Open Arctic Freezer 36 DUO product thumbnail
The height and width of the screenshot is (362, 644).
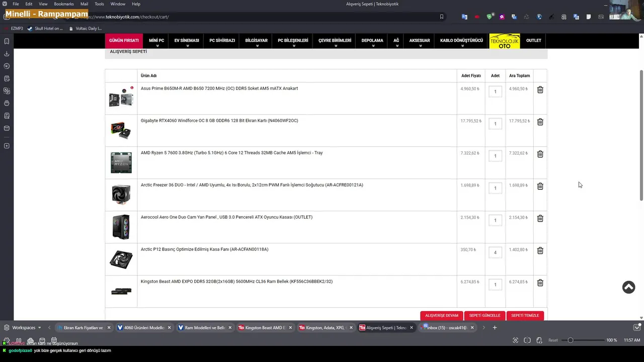(121, 195)
